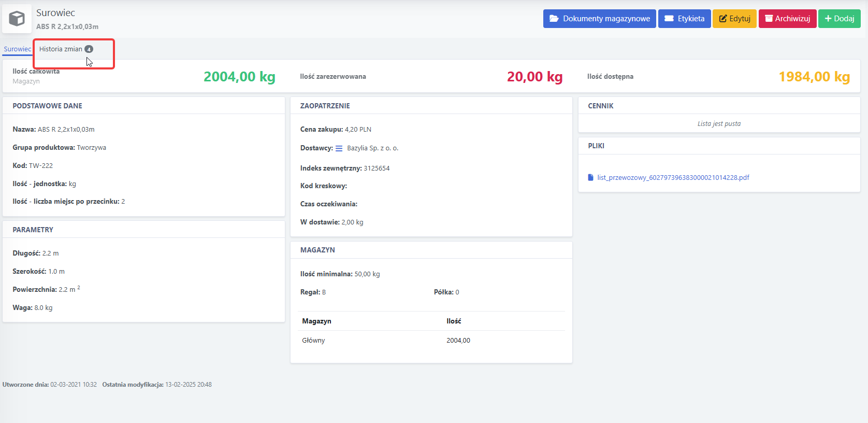Click the Bazylia Sp. z o. o. supplier
The width and height of the screenshot is (868, 423).
pyautogui.click(x=372, y=148)
